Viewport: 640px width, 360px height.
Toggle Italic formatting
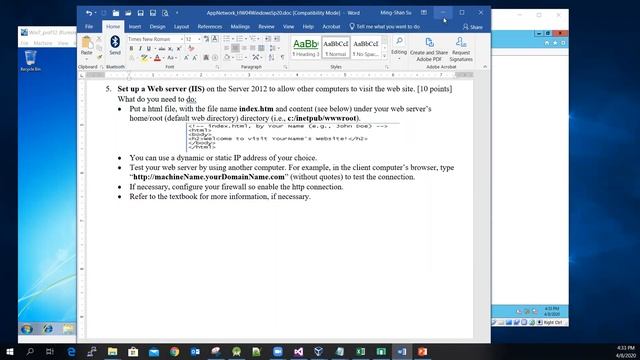[140, 49]
